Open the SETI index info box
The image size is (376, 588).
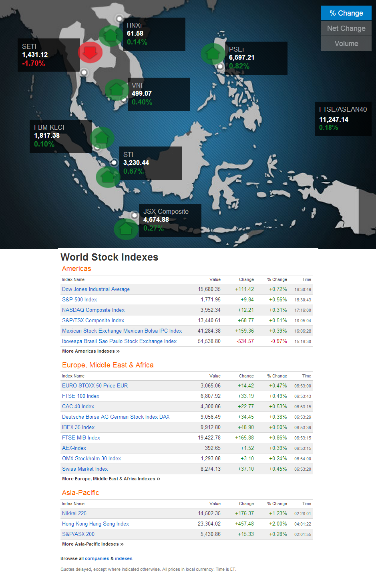coord(49,55)
